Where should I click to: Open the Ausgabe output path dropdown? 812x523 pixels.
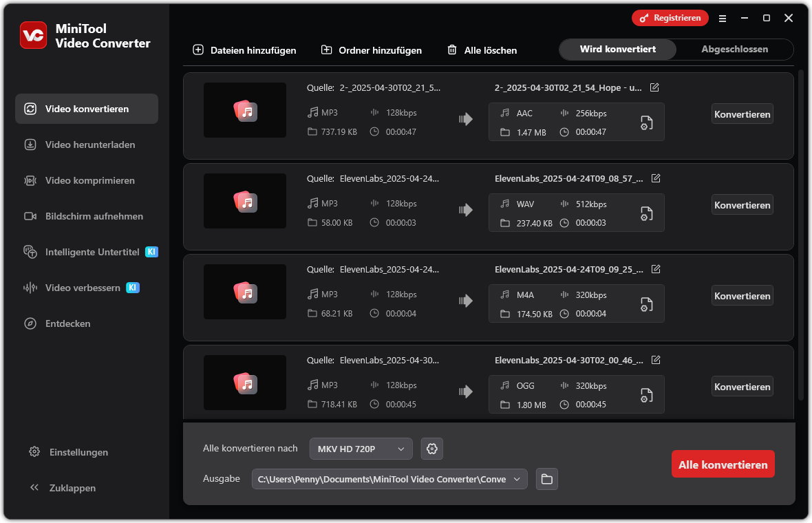[x=389, y=479]
